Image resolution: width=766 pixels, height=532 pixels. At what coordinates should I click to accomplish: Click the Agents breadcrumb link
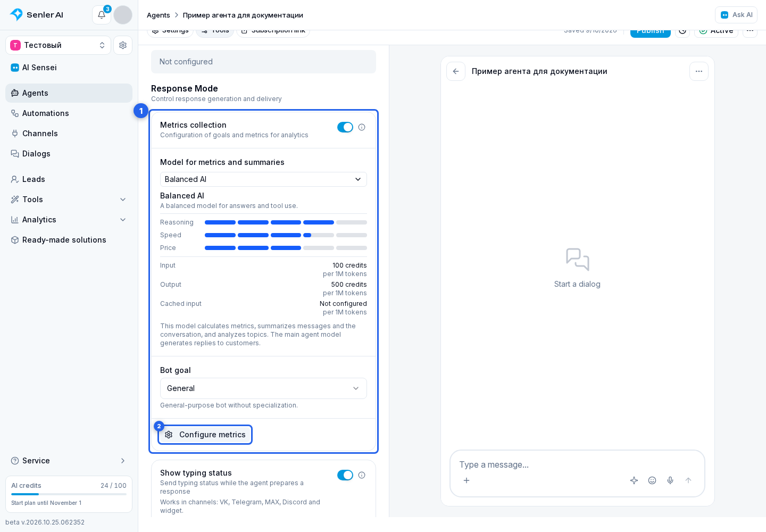pos(159,15)
